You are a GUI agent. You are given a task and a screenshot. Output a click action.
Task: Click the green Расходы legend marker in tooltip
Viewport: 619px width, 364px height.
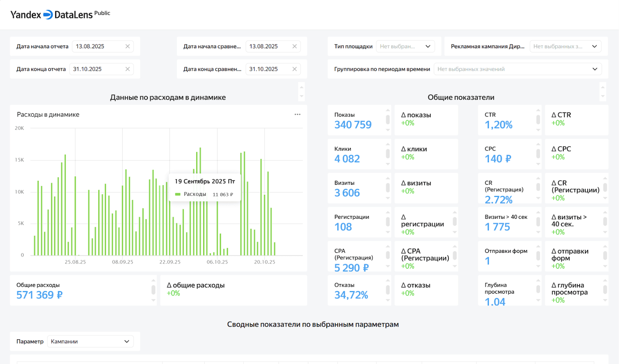point(178,194)
